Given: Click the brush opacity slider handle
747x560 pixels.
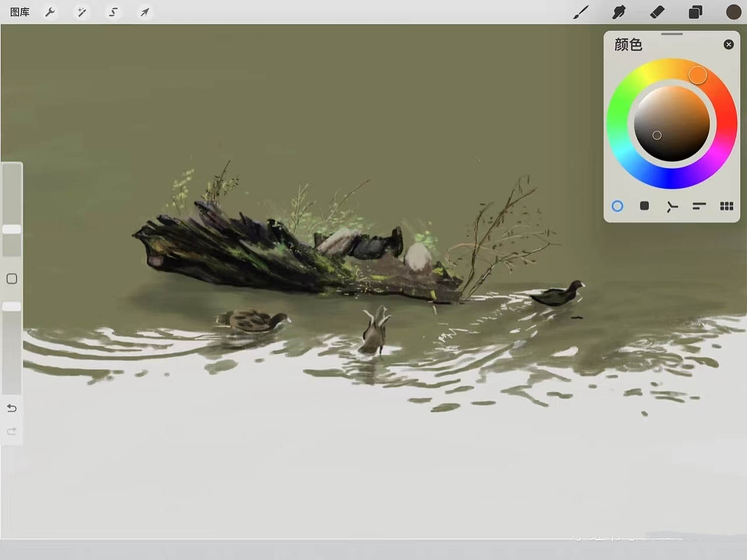Looking at the screenshot, I should coord(12,306).
